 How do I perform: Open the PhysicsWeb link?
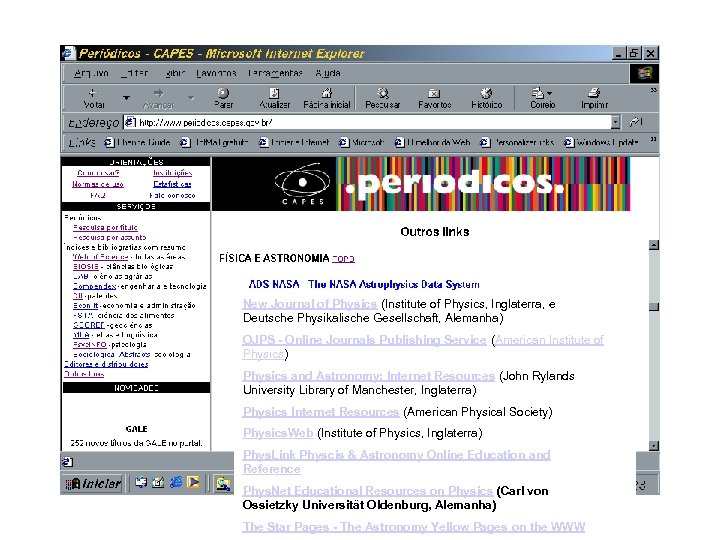(278, 433)
